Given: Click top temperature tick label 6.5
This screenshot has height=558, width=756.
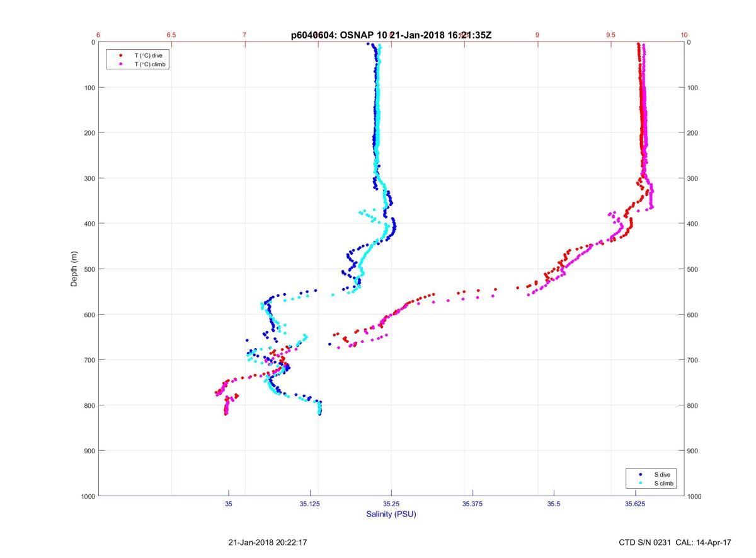Looking at the screenshot, I should [171, 35].
